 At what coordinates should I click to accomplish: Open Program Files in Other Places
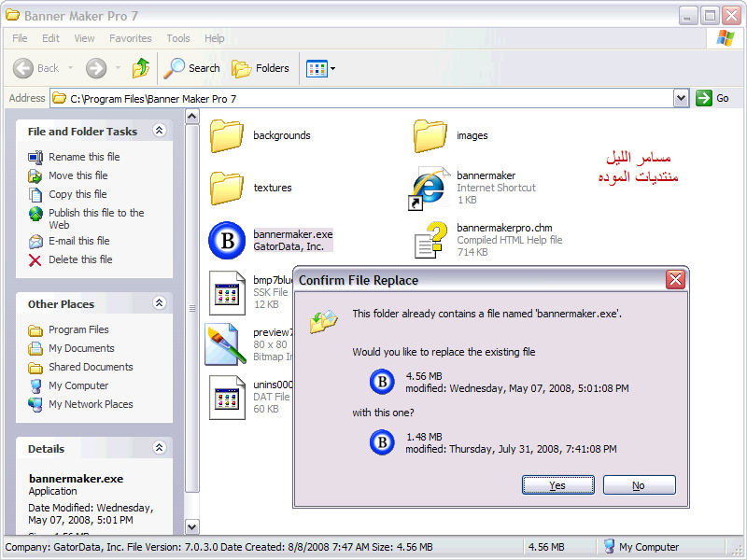(78, 329)
